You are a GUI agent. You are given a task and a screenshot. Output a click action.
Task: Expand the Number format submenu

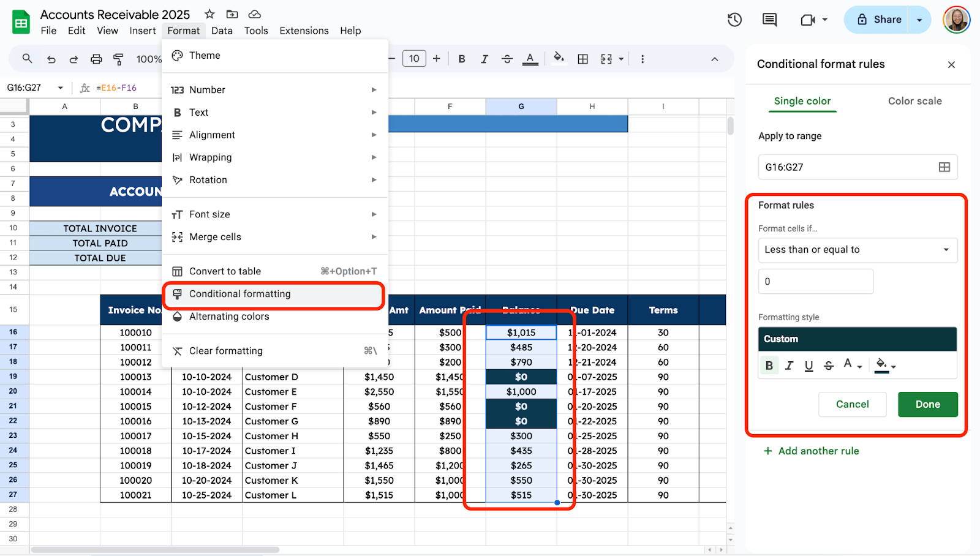click(274, 90)
